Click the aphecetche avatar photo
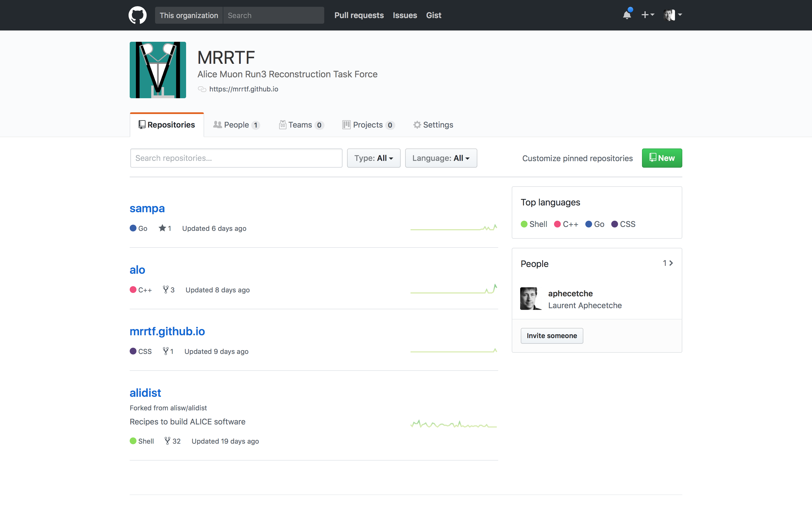 coord(531,298)
